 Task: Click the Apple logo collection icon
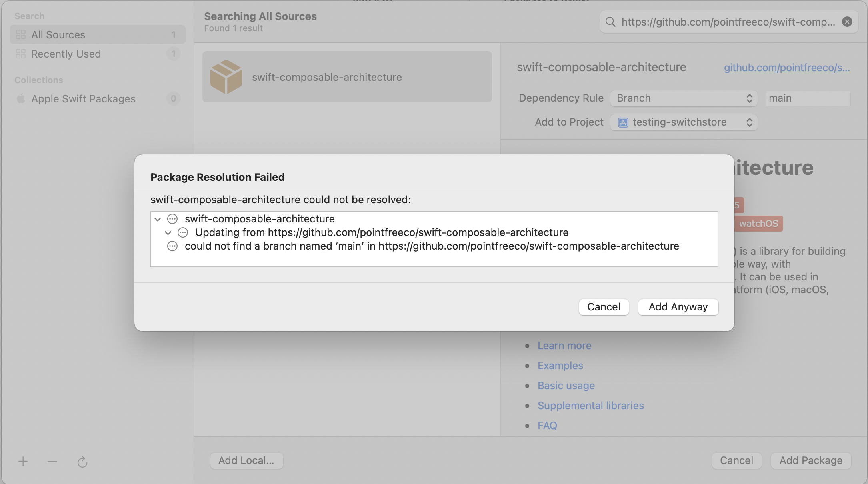click(21, 98)
